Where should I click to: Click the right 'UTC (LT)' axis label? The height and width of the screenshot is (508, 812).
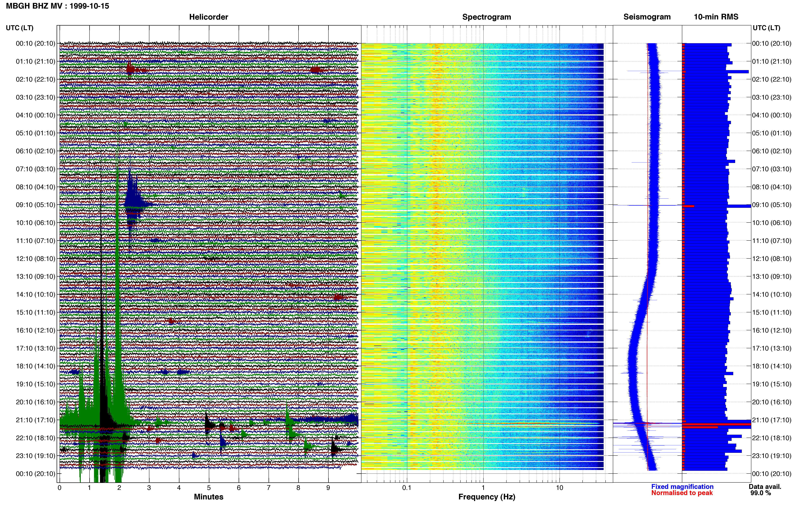pyautogui.click(x=767, y=28)
